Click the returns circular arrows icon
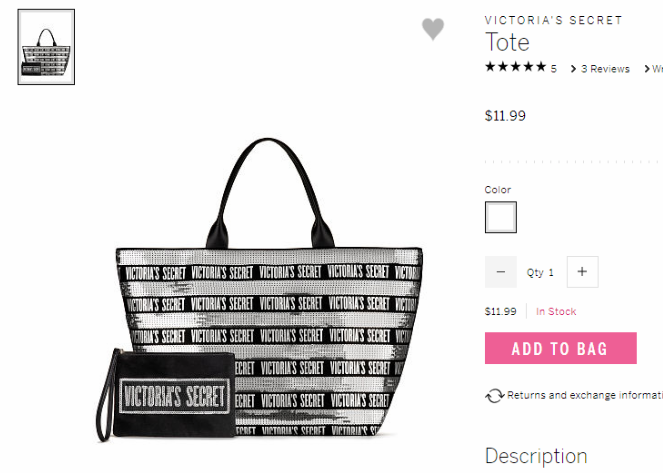 (x=494, y=396)
